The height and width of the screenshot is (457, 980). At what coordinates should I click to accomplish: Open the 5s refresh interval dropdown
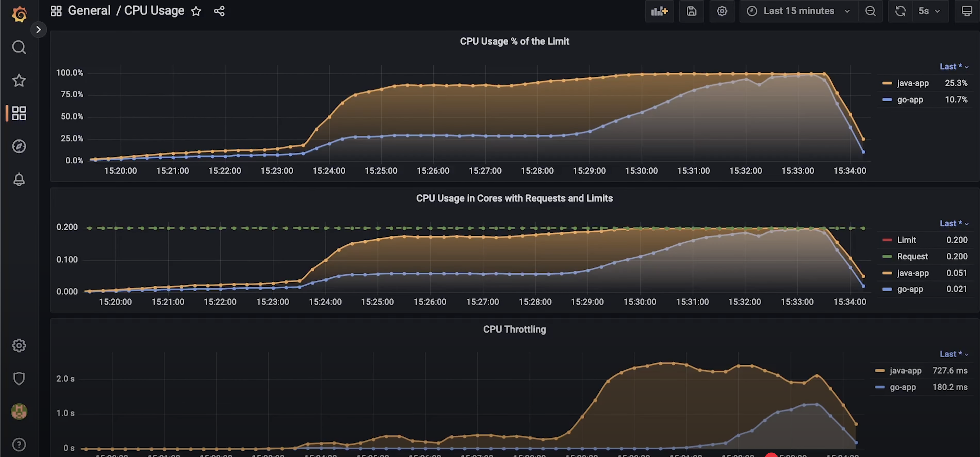click(929, 11)
